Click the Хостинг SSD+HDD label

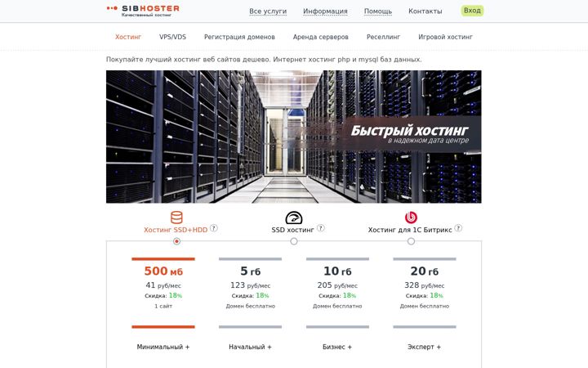(176, 230)
